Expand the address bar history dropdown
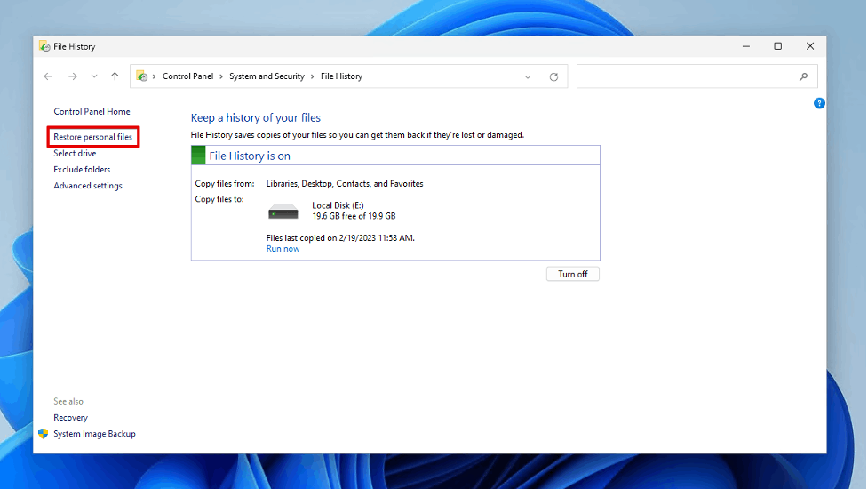This screenshot has height=489, width=868. coord(528,77)
